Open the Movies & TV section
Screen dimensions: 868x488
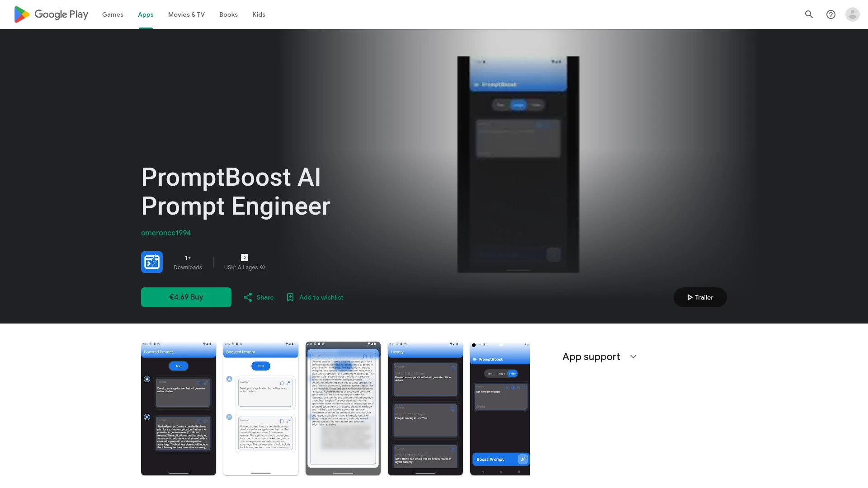(x=186, y=14)
